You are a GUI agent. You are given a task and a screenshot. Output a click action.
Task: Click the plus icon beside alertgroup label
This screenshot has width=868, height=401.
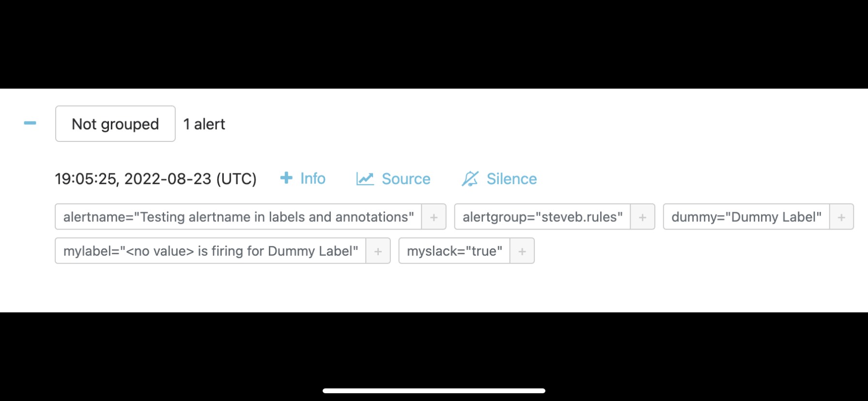tap(642, 217)
